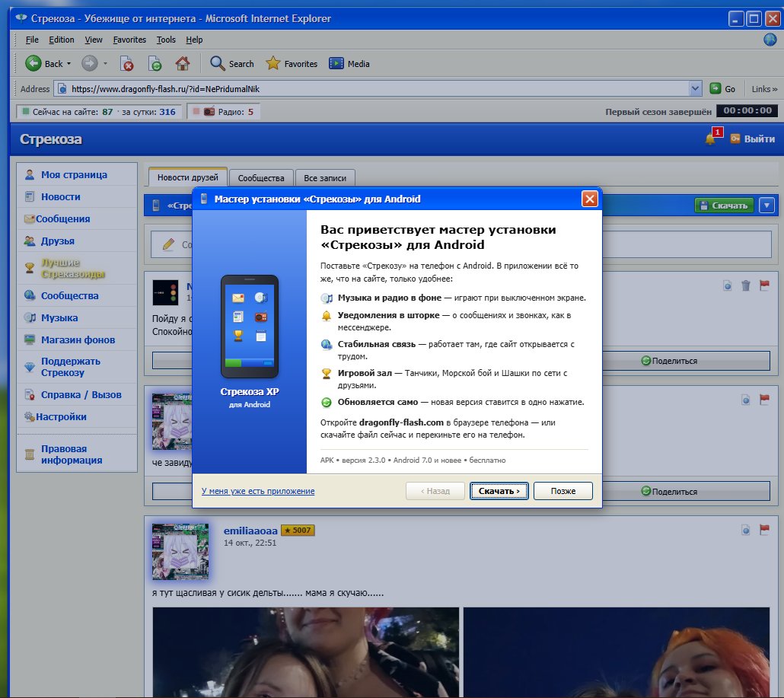Click the browser Stop icon
The height and width of the screenshot is (698, 784).
(x=127, y=63)
